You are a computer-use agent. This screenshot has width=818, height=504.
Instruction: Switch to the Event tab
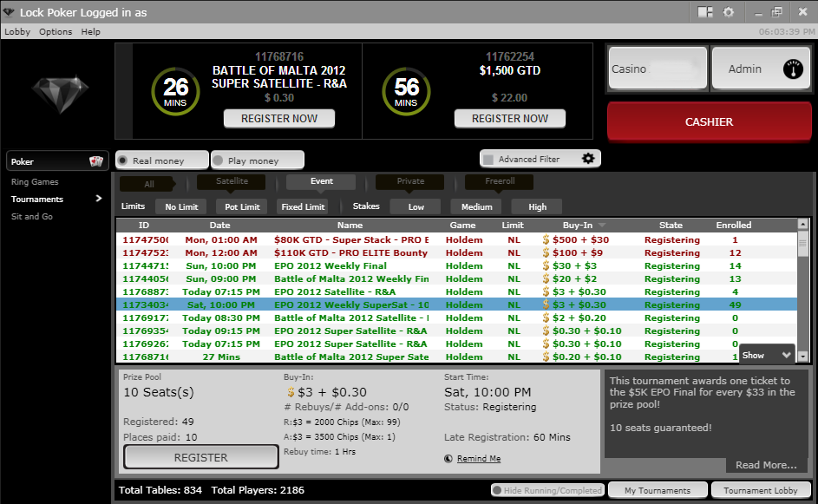click(x=321, y=181)
